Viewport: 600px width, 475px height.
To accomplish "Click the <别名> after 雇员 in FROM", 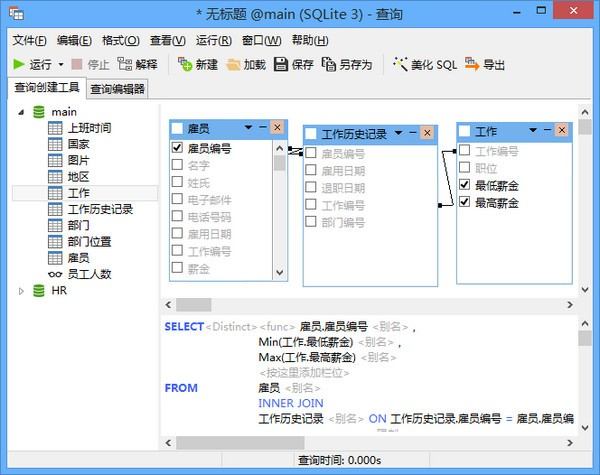I will pos(303,388).
